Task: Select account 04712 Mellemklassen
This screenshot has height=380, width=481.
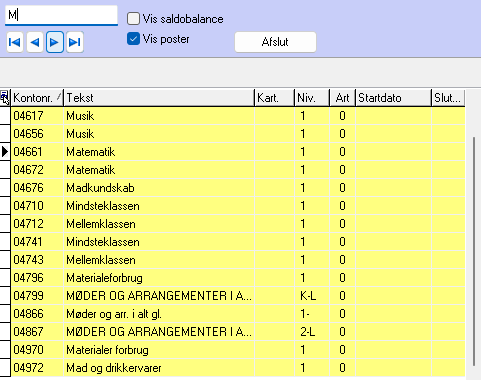Action: [x=238, y=224]
